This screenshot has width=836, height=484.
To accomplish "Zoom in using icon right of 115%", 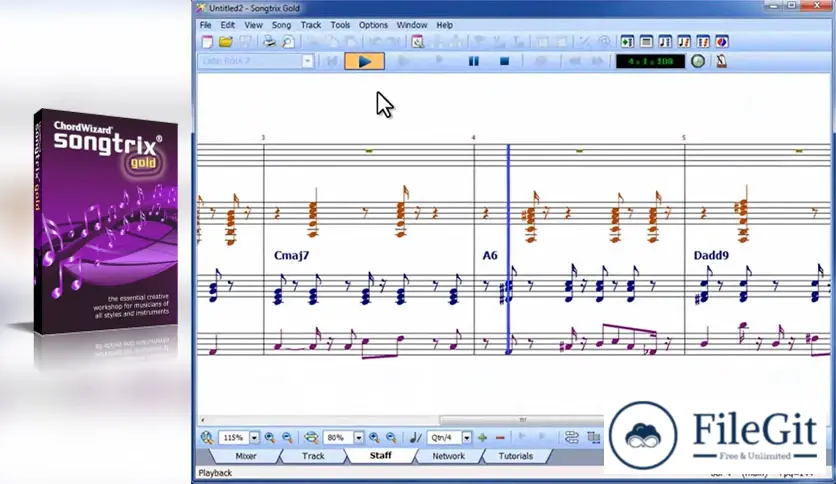I will (x=270, y=438).
